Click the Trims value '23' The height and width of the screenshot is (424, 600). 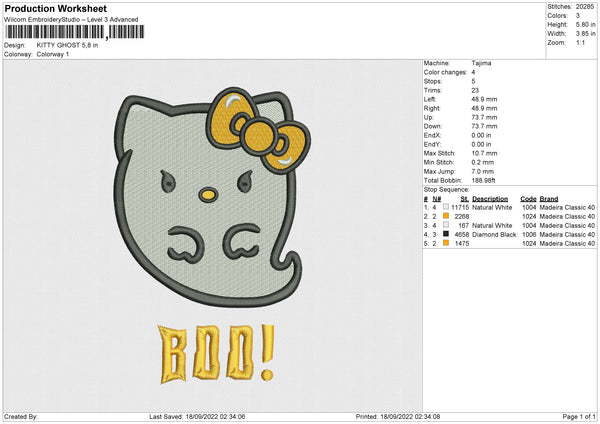(475, 90)
